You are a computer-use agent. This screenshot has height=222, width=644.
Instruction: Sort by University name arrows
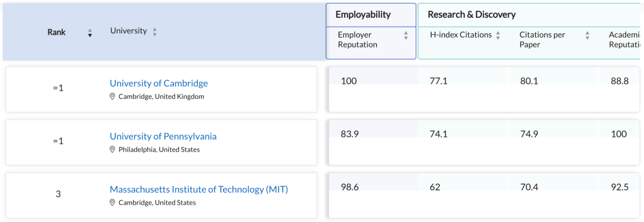tap(155, 32)
